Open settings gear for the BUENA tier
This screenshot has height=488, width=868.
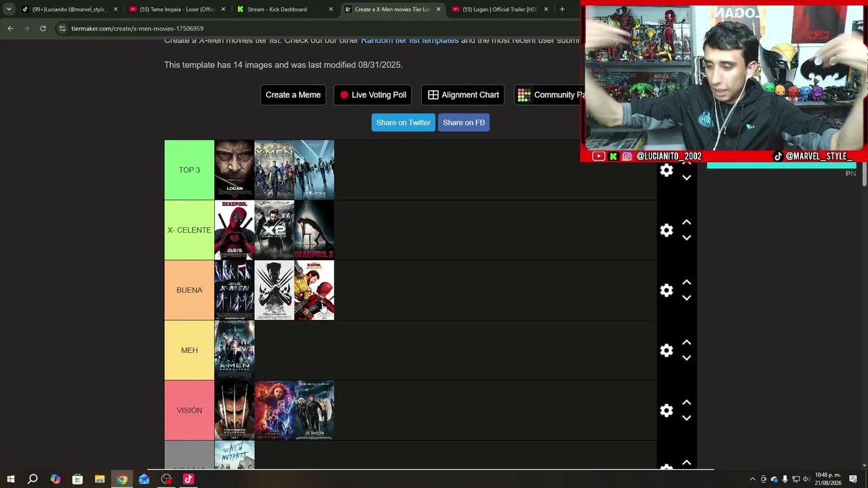point(667,290)
